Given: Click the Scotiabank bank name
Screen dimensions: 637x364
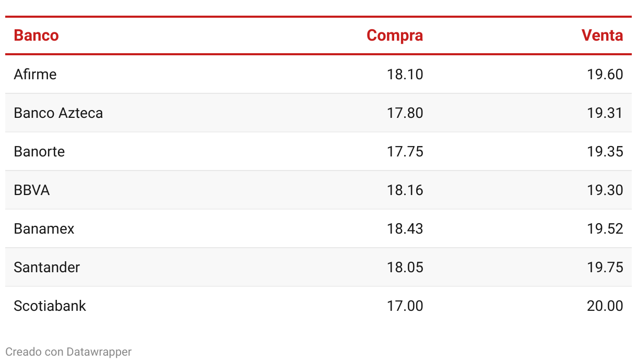Looking at the screenshot, I should coord(50,306).
